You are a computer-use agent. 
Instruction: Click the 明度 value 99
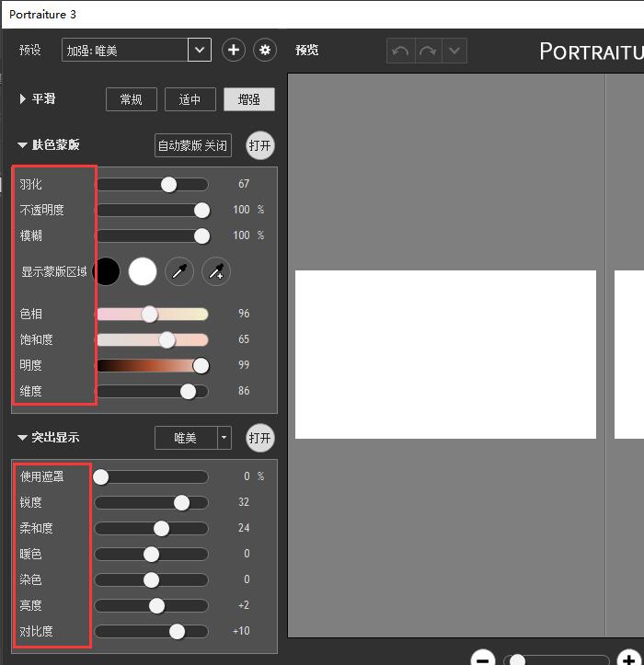tap(244, 365)
